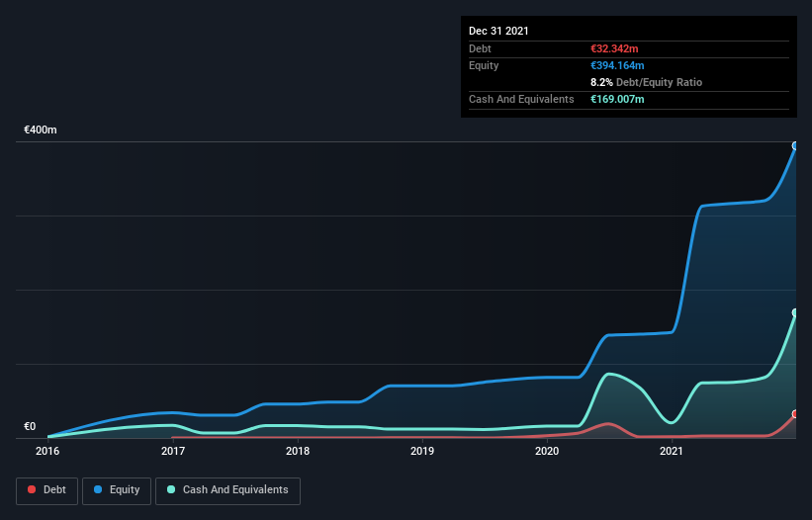Select the 2017 x-axis label
Screen dimensions: 812x520
point(173,451)
